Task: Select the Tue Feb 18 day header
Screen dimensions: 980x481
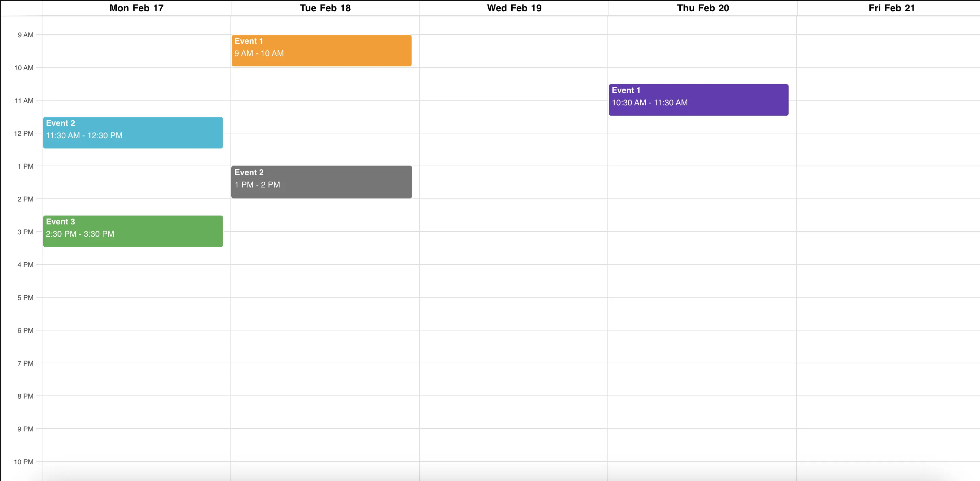Action: pyautogui.click(x=325, y=8)
